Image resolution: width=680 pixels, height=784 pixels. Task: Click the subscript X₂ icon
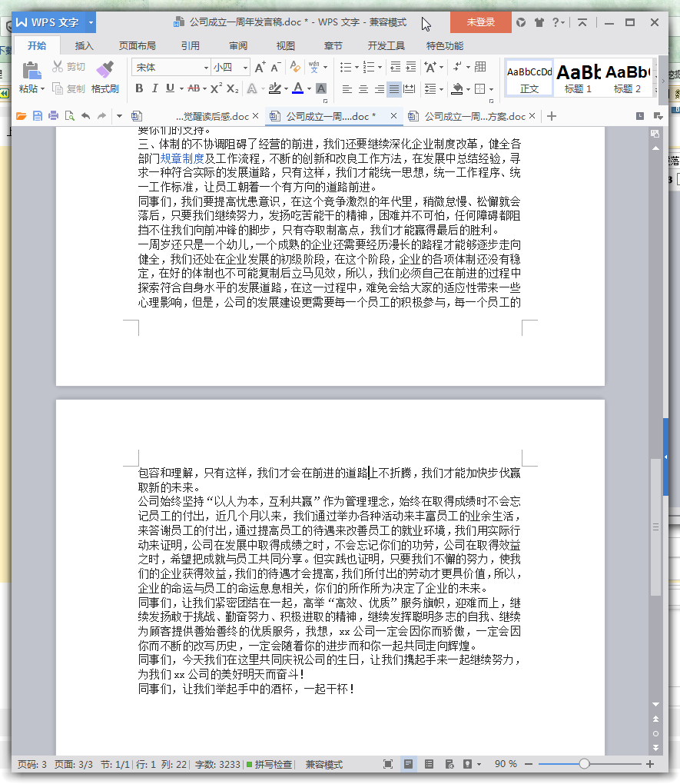pyautogui.click(x=232, y=88)
